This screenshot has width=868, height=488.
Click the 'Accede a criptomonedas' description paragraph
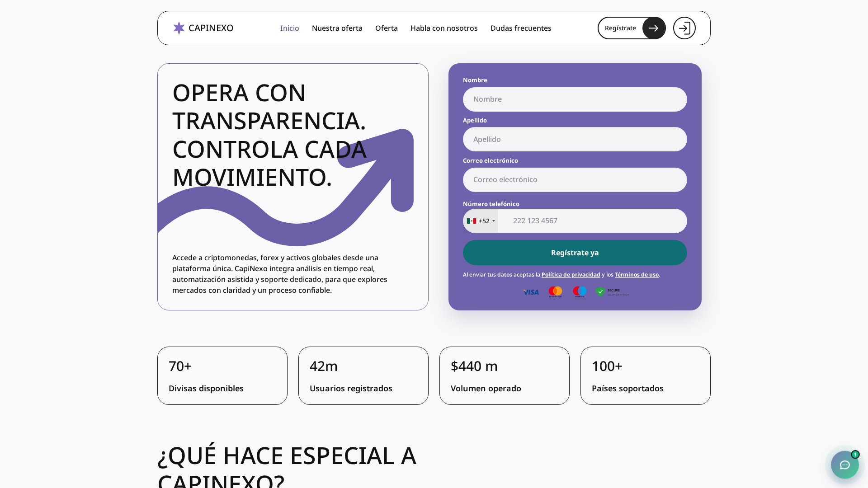(280, 274)
